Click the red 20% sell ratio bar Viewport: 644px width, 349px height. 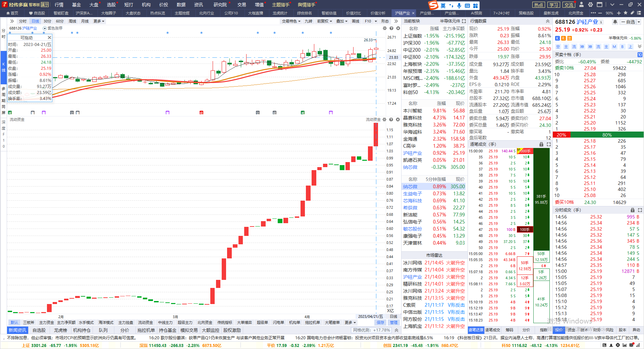[x=562, y=135]
